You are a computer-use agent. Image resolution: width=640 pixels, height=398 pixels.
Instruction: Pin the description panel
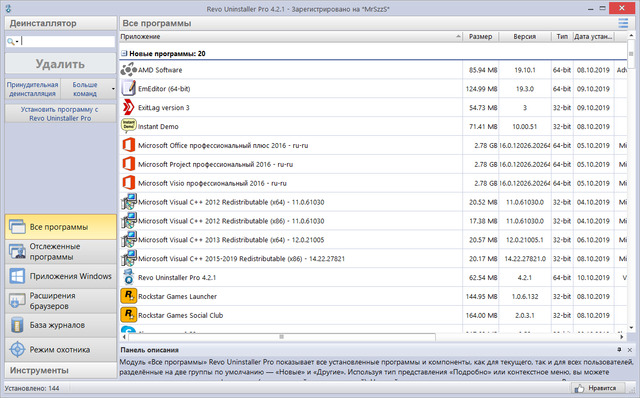pyautogui.click(x=619, y=350)
